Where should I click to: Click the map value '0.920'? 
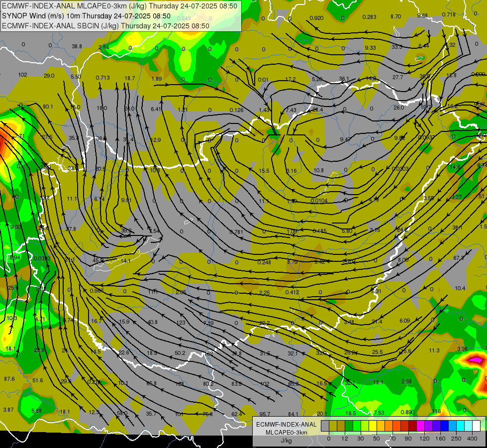coord(316,18)
